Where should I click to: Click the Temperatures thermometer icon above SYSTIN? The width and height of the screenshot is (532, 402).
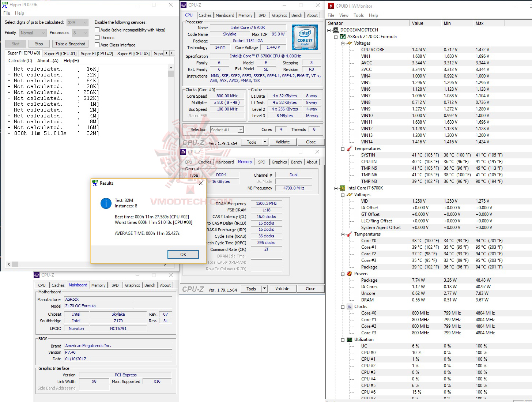[x=350, y=149]
